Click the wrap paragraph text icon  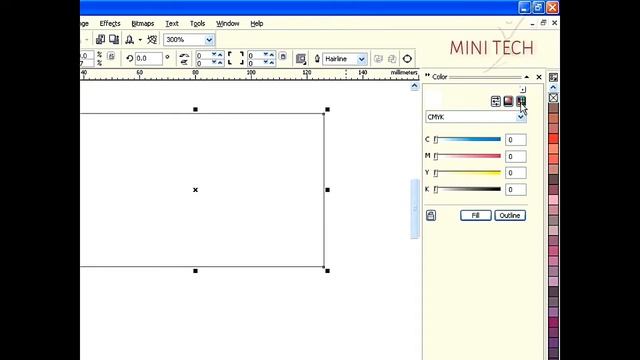(301, 59)
